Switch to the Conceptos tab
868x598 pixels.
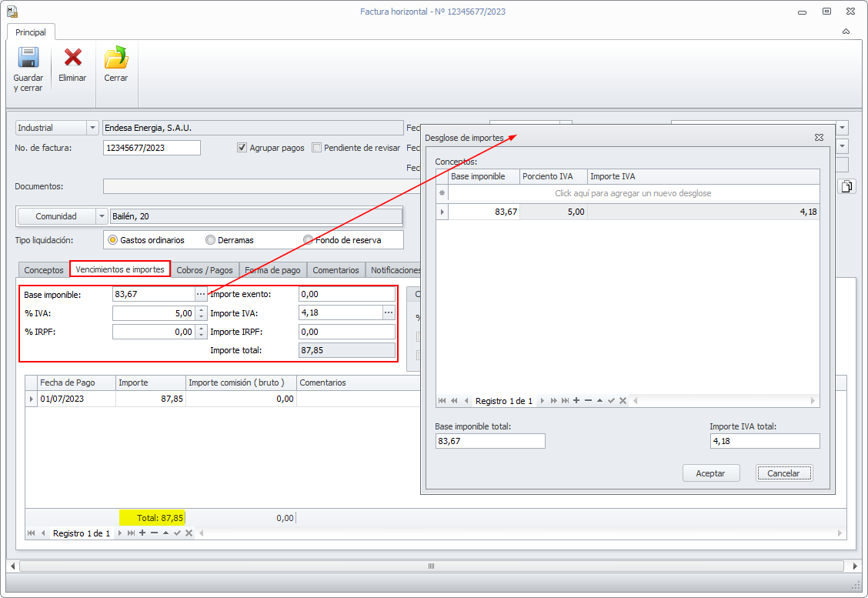[44, 270]
